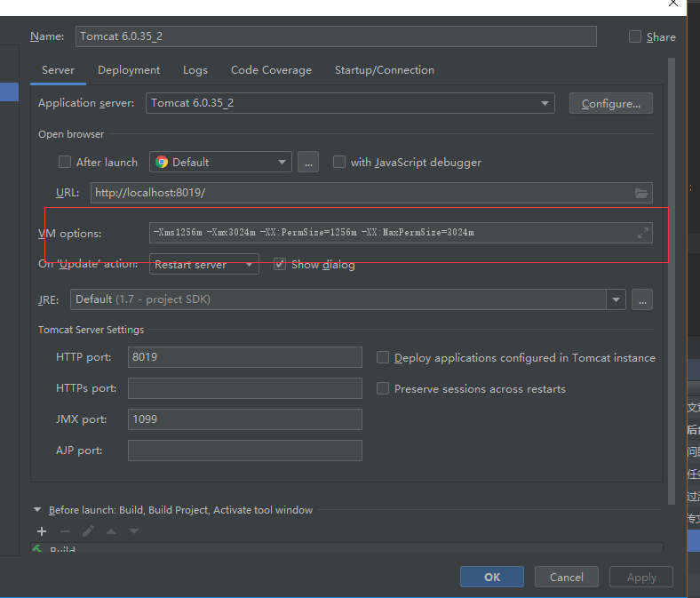Screen dimensions: 700x598
Task: Switch to the Server tab
Action: 58,70
